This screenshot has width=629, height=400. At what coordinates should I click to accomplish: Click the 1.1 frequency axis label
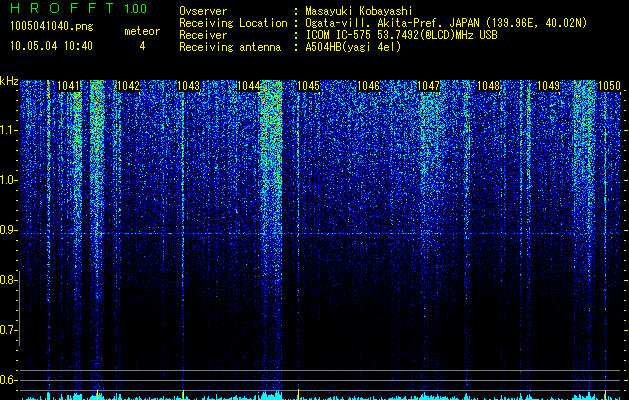[8, 130]
